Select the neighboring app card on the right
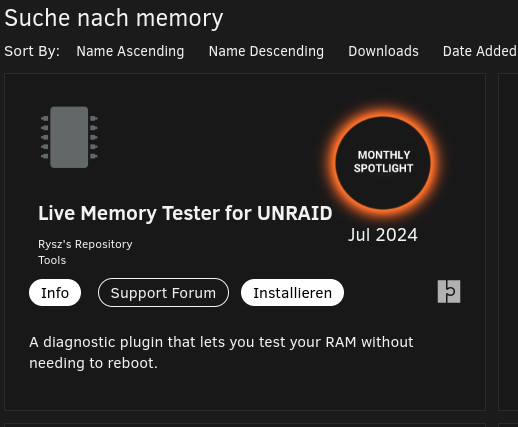Image resolution: width=518 pixels, height=427 pixels. point(508,242)
